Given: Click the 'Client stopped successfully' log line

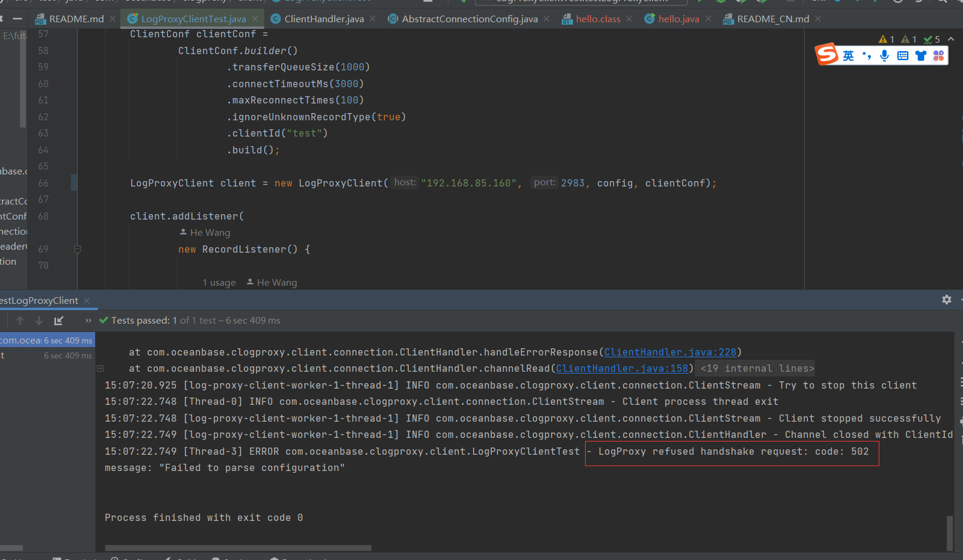Looking at the screenshot, I should coord(522,418).
